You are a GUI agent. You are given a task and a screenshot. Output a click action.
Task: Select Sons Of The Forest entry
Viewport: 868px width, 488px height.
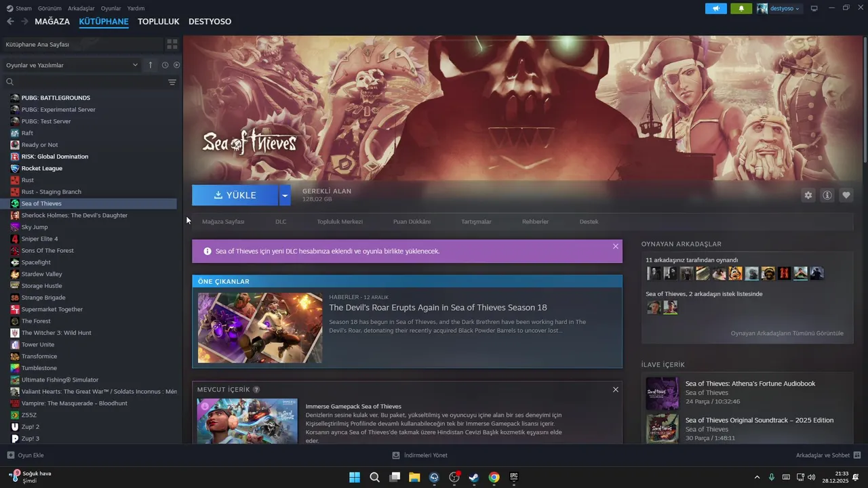tap(90, 251)
